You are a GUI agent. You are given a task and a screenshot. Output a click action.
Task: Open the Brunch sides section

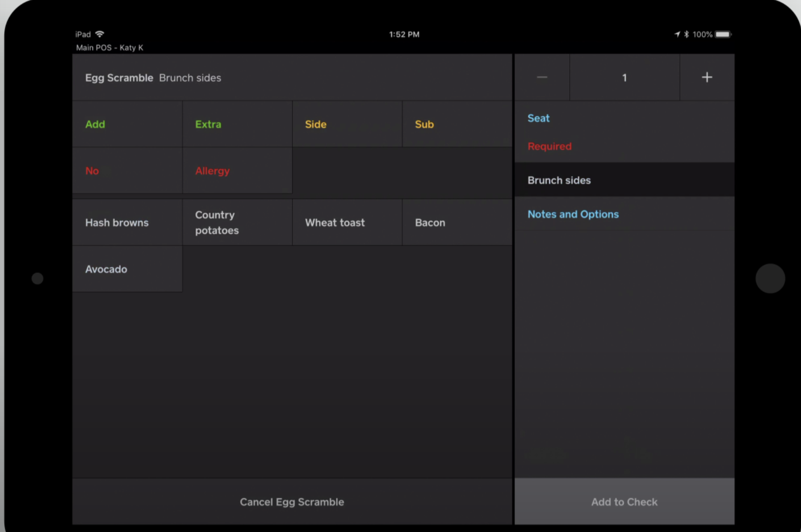[x=625, y=180]
